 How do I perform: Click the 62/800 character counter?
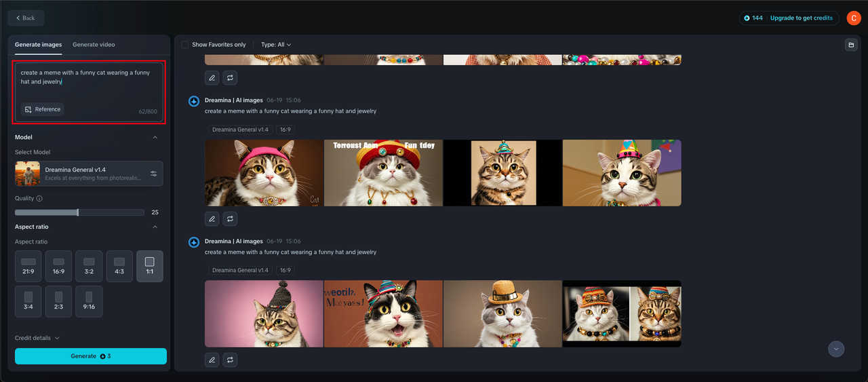(x=148, y=111)
